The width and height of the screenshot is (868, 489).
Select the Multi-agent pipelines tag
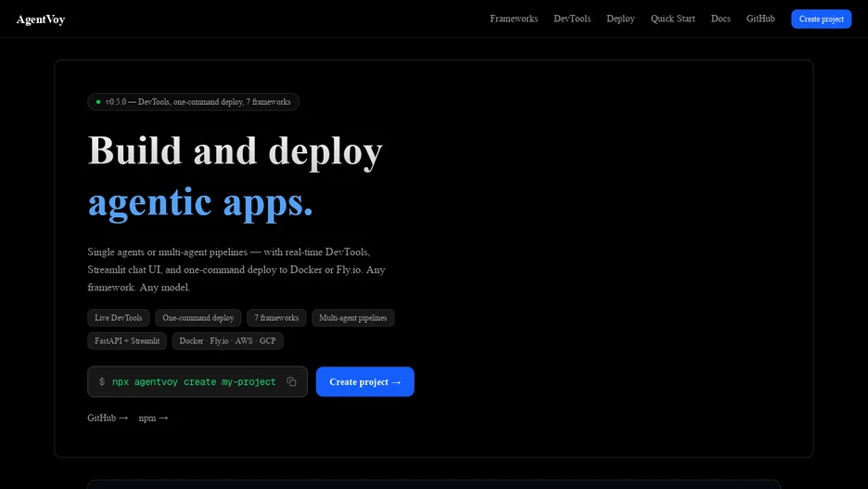coord(352,318)
